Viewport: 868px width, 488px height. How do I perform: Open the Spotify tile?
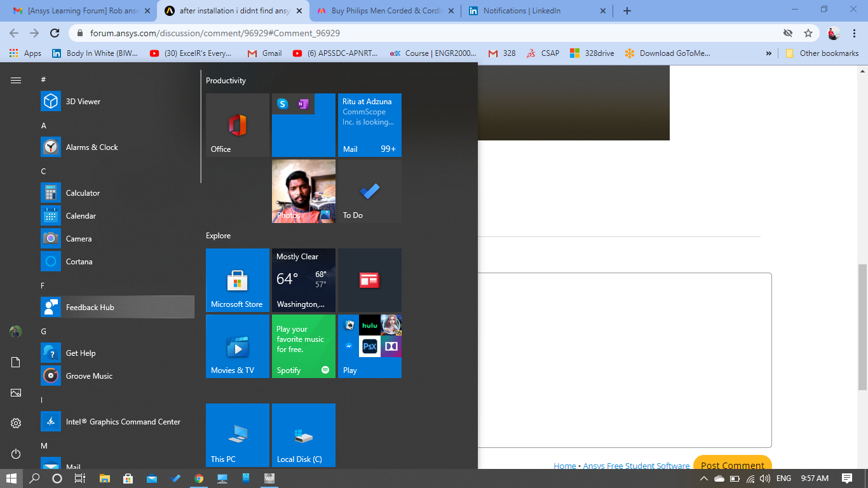pos(304,346)
